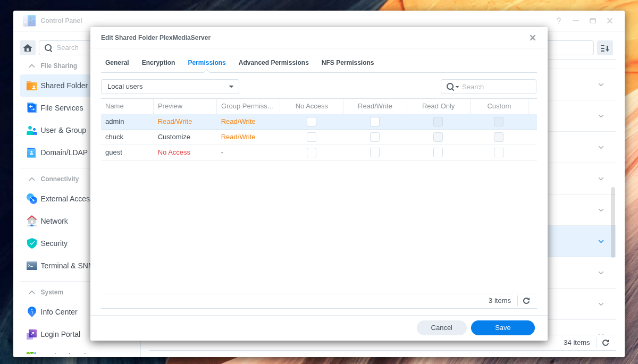The width and height of the screenshot is (638, 364).
Task: Click the Preview column header
Action: pos(185,106)
